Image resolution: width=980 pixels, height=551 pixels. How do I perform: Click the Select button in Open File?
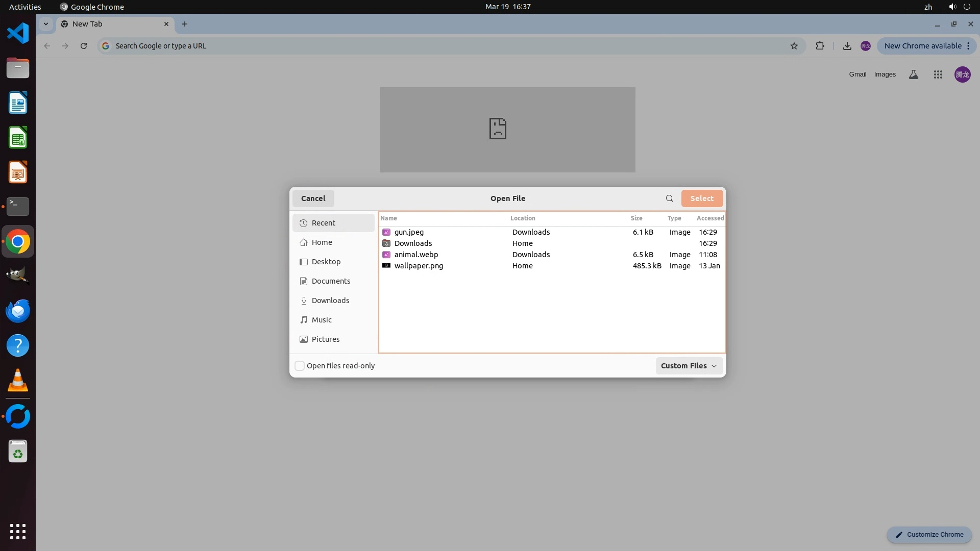(701, 198)
